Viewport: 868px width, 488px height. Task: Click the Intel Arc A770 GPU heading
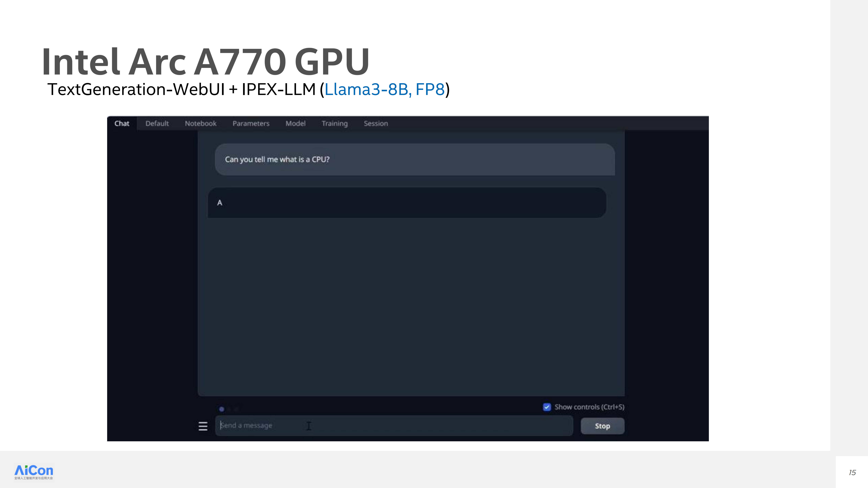click(206, 62)
